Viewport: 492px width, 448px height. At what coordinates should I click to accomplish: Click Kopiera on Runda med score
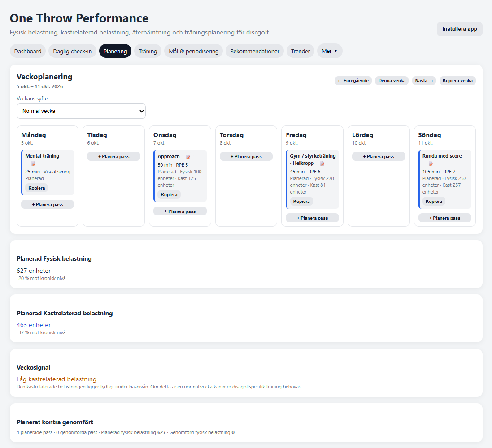pyautogui.click(x=434, y=202)
